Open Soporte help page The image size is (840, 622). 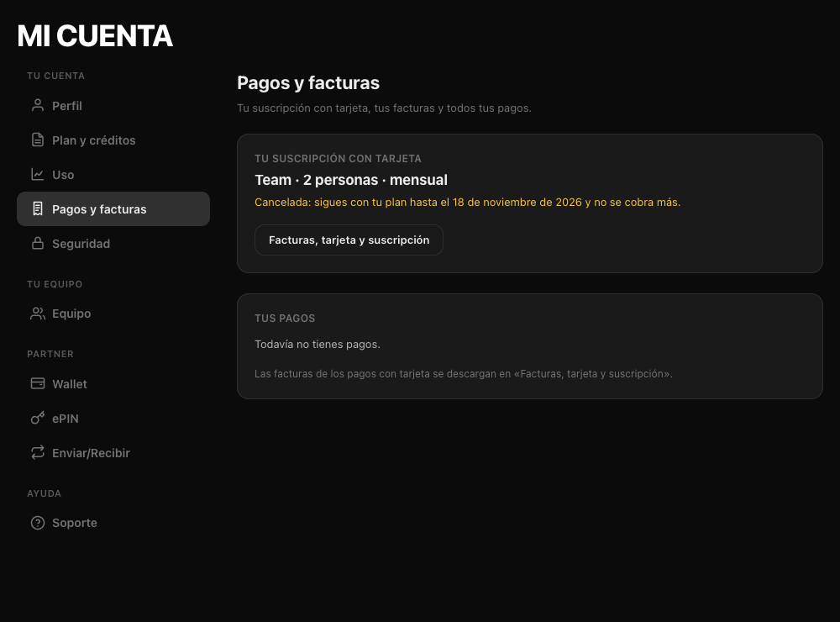click(113, 523)
